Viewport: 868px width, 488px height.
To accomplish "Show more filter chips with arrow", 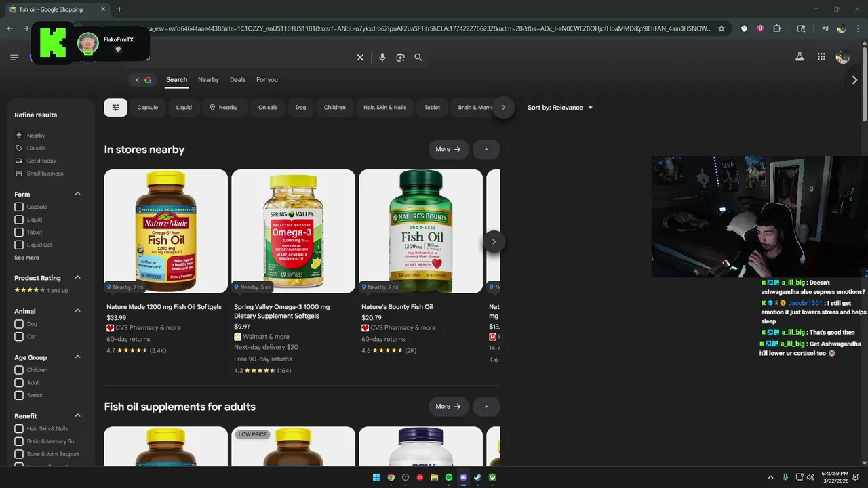I will tap(503, 107).
